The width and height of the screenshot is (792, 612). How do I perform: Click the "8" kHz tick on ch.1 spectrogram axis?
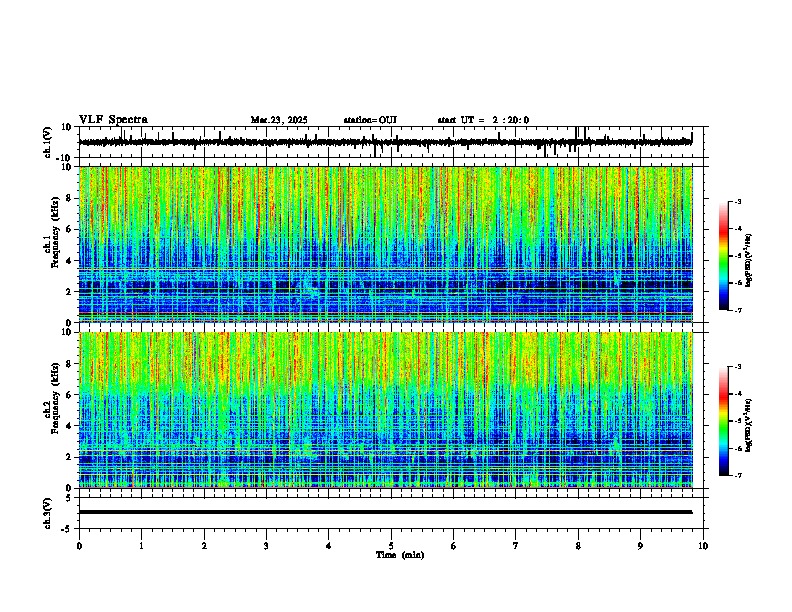point(69,198)
